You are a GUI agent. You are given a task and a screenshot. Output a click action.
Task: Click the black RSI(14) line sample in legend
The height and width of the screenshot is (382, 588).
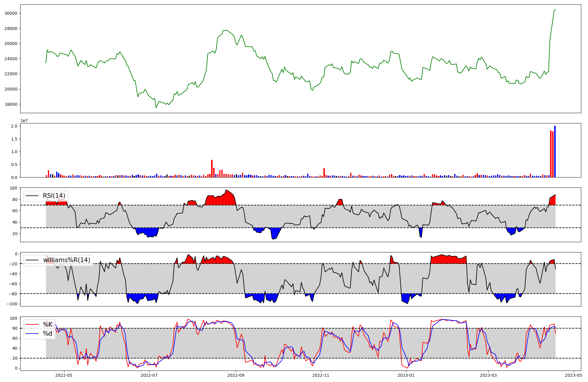click(32, 196)
